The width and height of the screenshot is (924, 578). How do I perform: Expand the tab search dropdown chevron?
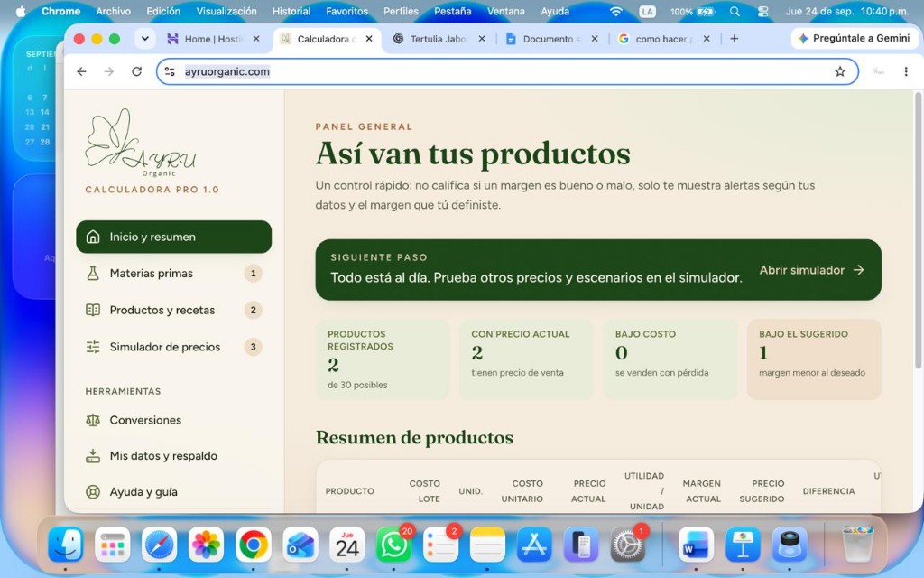coord(144,38)
